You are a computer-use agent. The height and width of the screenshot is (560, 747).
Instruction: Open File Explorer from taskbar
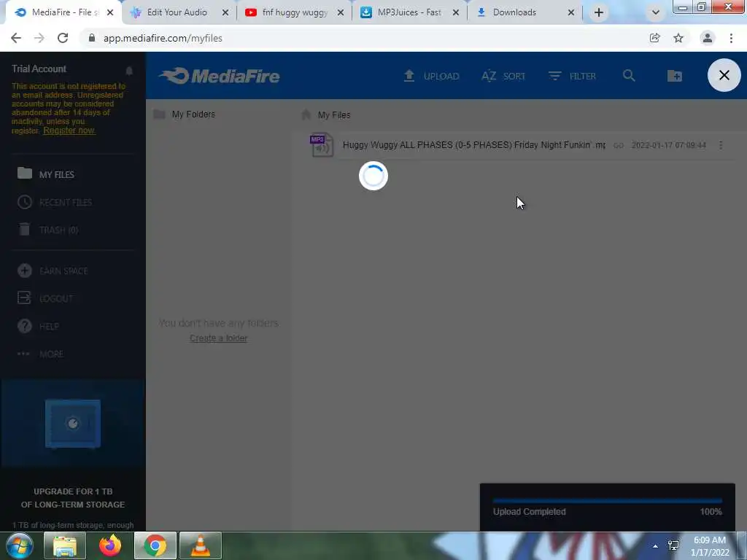65,545
